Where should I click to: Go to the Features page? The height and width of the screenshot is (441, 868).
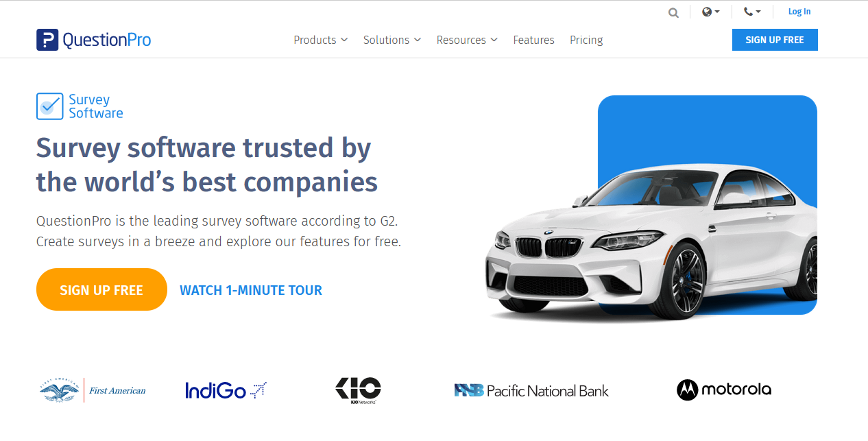(533, 40)
